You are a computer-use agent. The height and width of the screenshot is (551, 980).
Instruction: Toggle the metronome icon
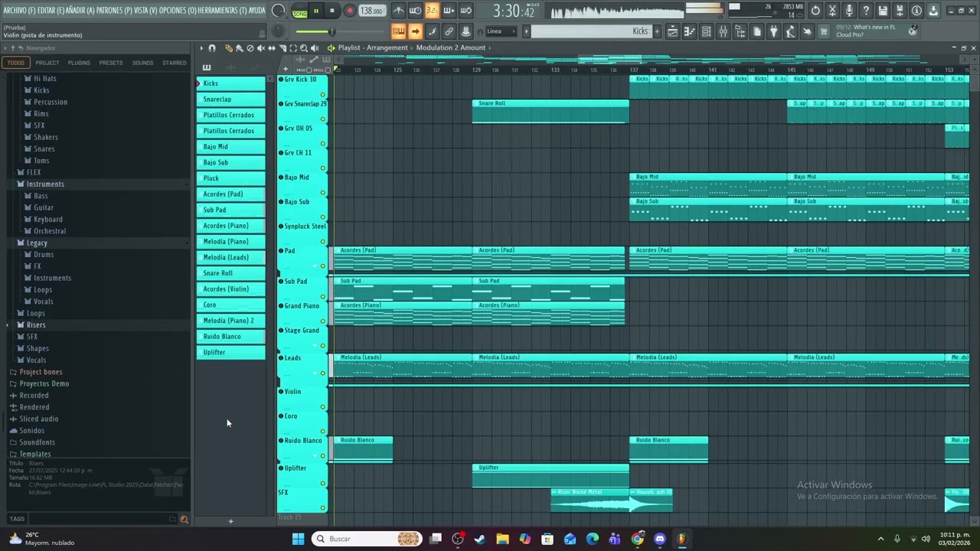[400, 11]
